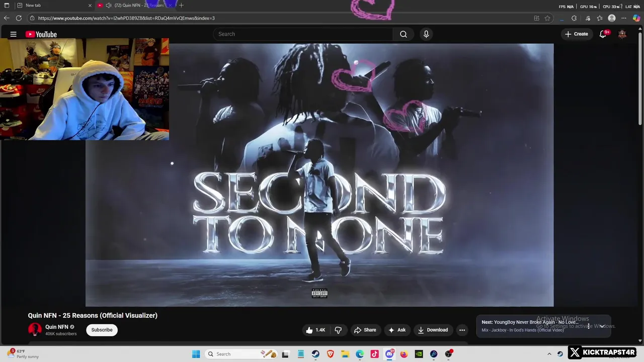Image resolution: width=644 pixels, height=362 pixels.
Task: Dislike the video with thumbs-down
Action: [338, 330]
